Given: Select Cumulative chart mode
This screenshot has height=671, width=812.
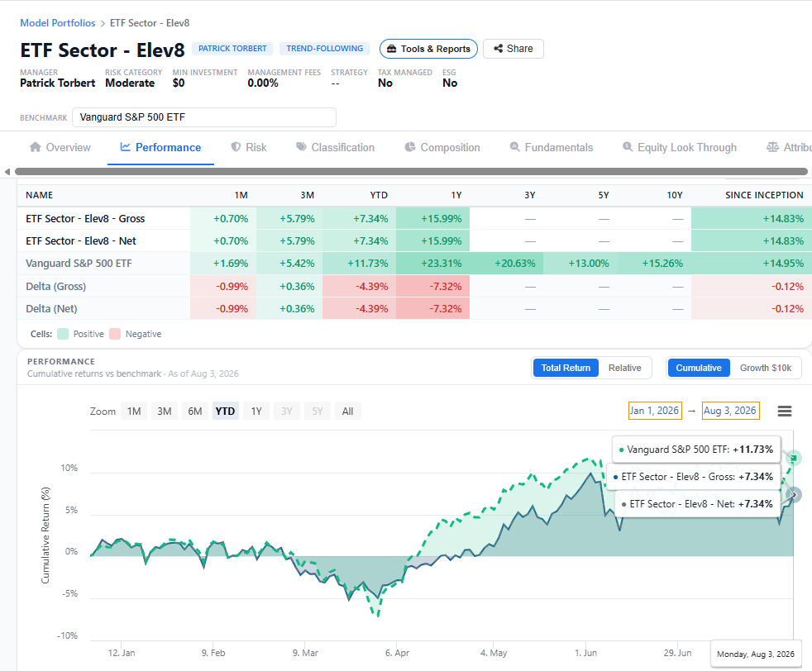Looking at the screenshot, I should pyautogui.click(x=699, y=368).
